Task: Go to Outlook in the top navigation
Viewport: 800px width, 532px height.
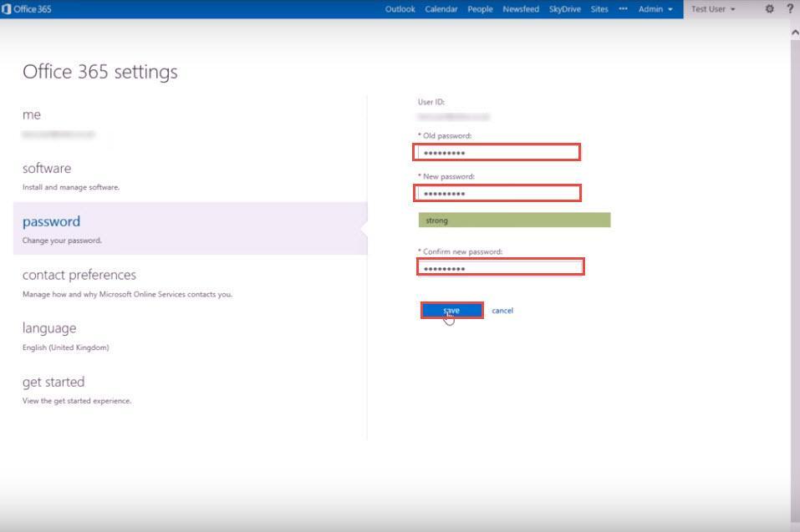Action: [400, 9]
